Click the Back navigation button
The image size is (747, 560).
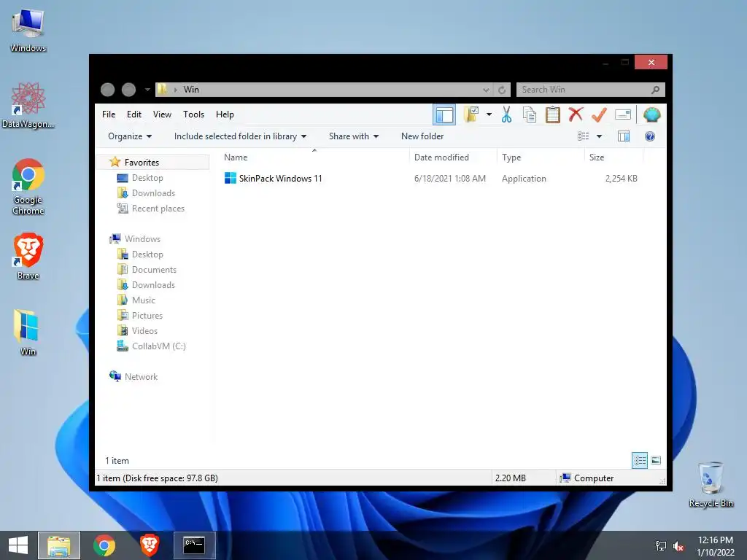108,90
